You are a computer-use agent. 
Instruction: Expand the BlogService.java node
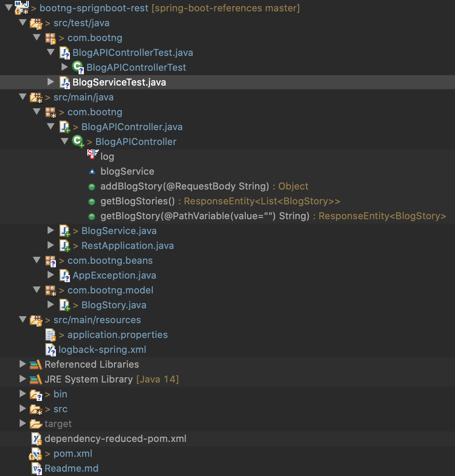click(51, 231)
